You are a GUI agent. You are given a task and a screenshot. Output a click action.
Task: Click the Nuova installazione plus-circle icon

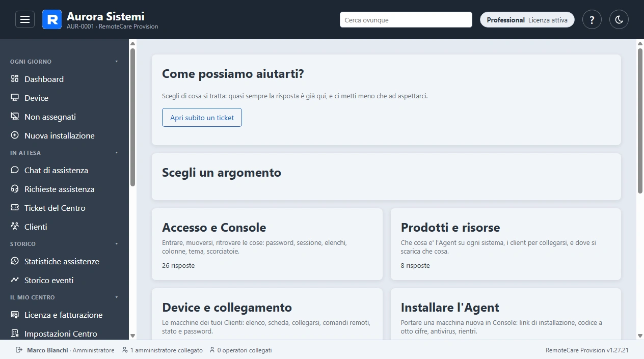point(15,135)
